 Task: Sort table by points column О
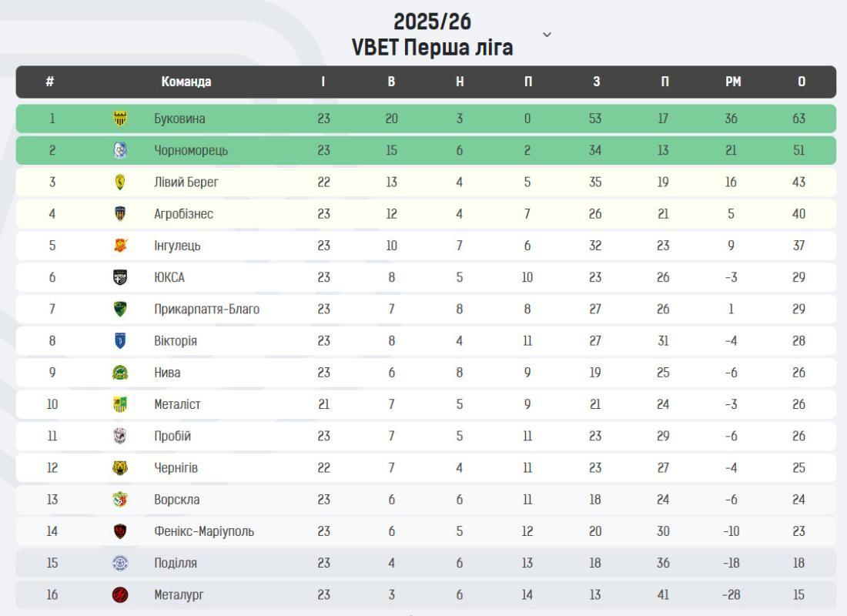point(802,82)
